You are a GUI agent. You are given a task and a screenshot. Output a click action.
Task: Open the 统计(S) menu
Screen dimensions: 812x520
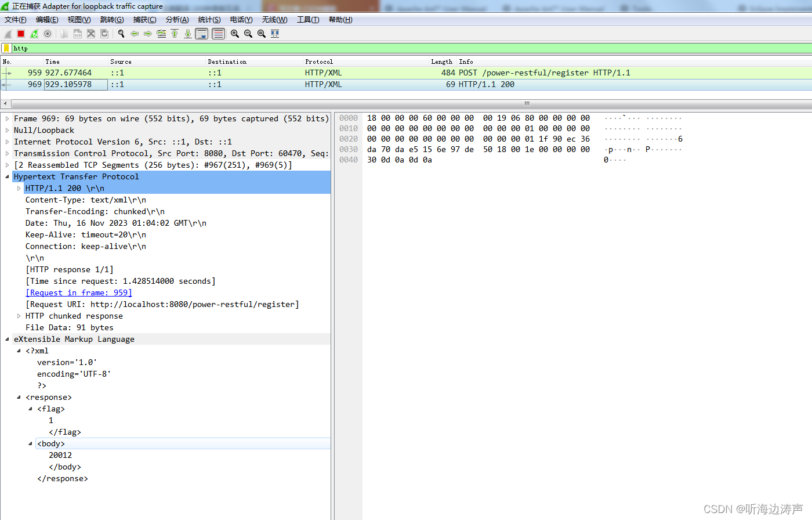[x=209, y=19]
